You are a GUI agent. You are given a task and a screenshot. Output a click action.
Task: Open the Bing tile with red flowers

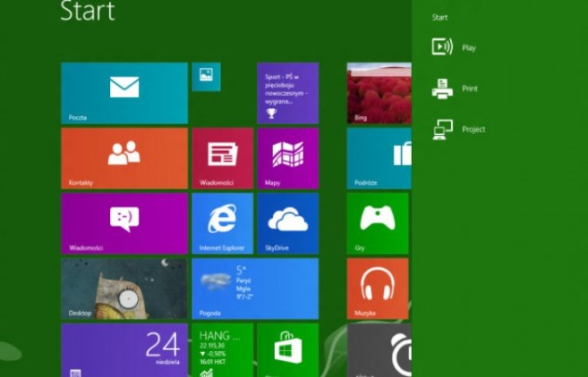pyautogui.click(x=378, y=93)
